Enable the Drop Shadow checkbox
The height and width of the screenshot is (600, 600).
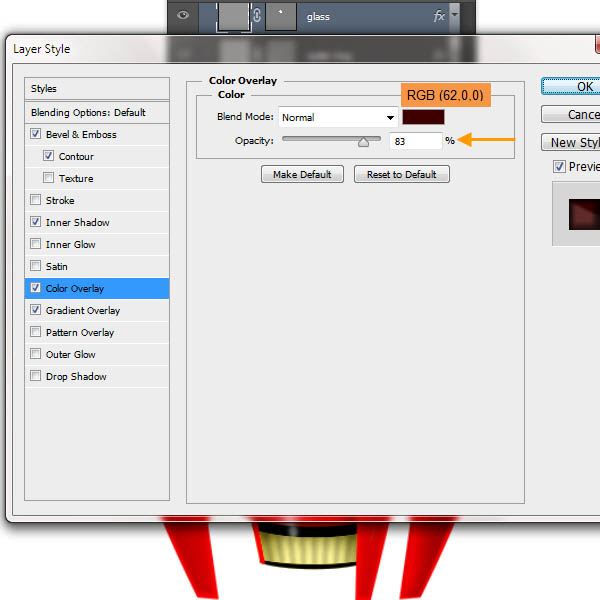click(x=36, y=377)
